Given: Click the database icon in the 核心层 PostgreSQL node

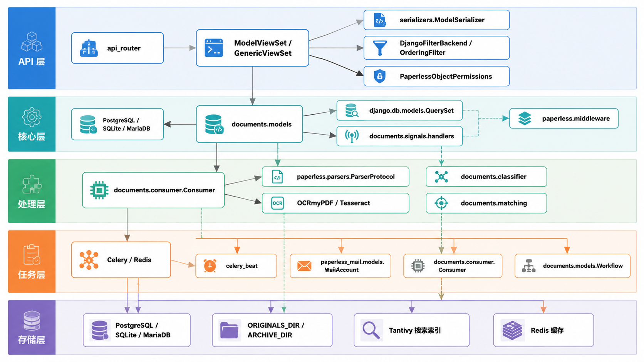Looking at the screenshot, I should click(88, 124).
